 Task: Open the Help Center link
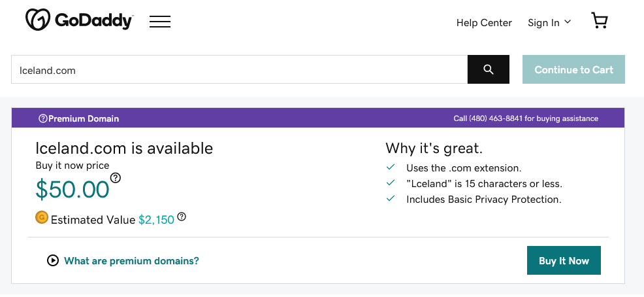[484, 23]
